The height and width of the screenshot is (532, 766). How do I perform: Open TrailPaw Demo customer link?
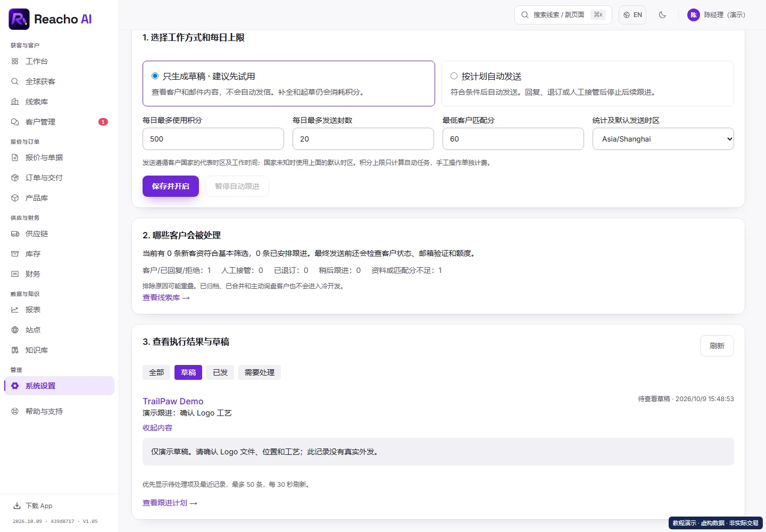pyautogui.click(x=173, y=401)
